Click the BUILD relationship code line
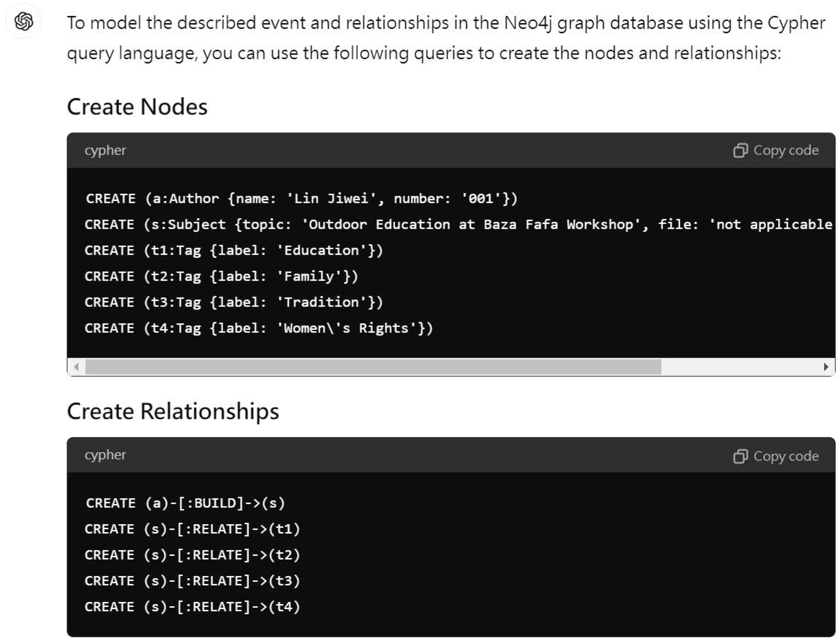The width and height of the screenshot is (840, 643). pos(185,503)
